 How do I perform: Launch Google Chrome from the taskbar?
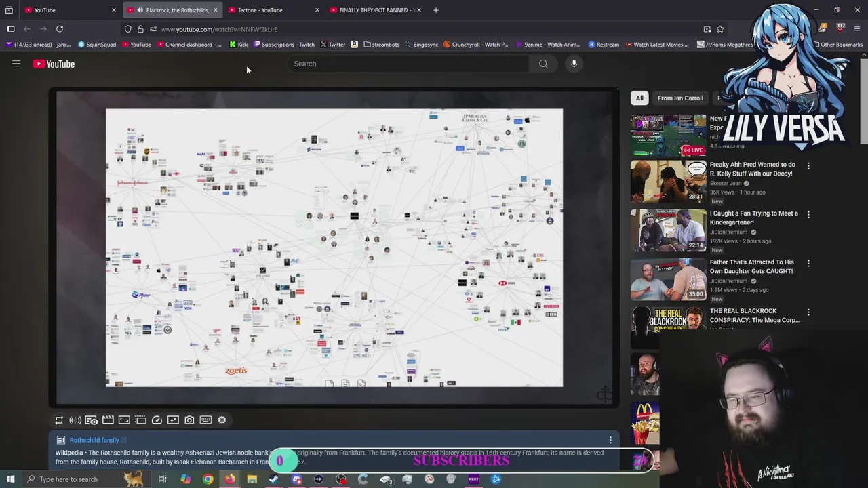pyautogui.click(x=208, y=479)
